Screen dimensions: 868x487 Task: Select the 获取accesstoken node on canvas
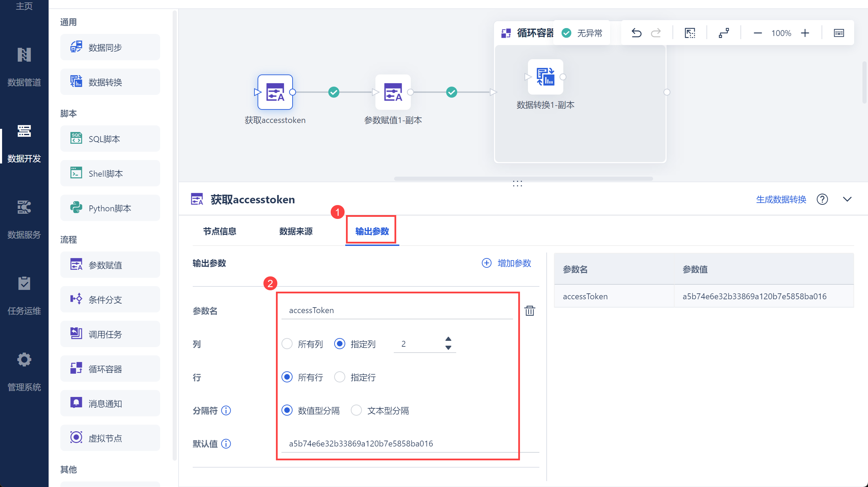pos(275,92)
